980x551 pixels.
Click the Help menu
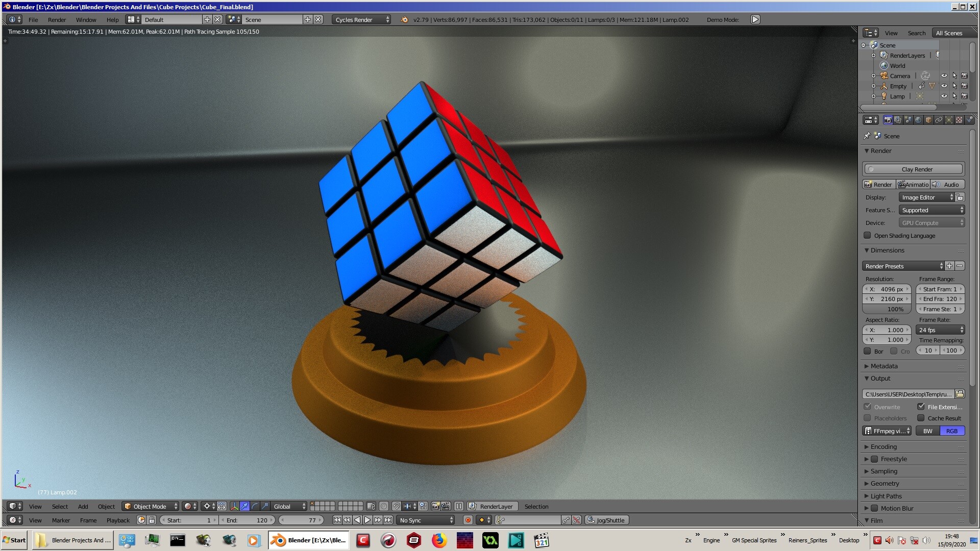[x=112, y=19]
